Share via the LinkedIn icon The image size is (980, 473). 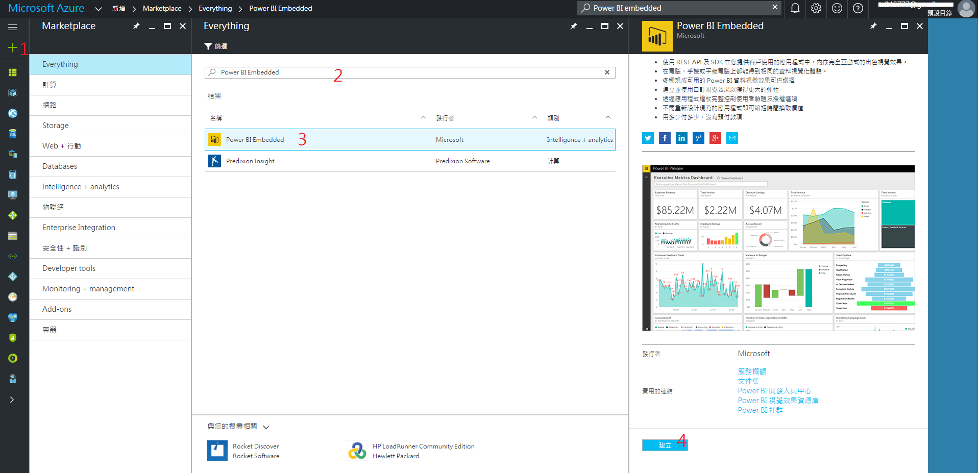pos(681,138)
